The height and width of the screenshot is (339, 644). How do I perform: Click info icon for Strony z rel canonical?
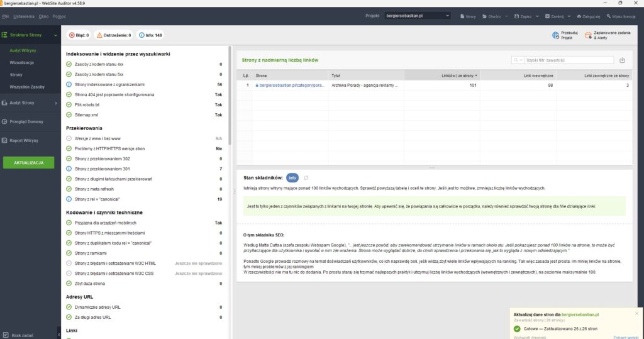pyautogui.click(x=69, y=199)
